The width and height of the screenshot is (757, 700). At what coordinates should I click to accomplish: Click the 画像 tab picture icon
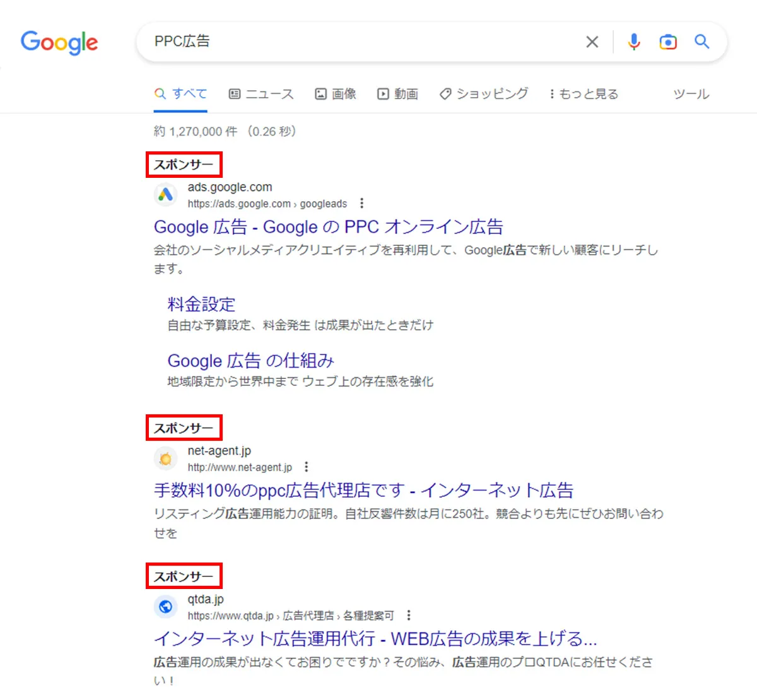321,93
